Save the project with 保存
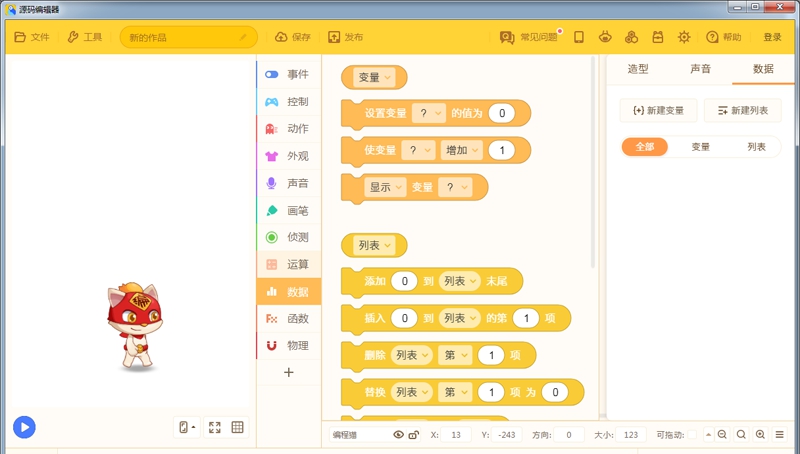This screenshot has height=454, width=800. point(293,37)
